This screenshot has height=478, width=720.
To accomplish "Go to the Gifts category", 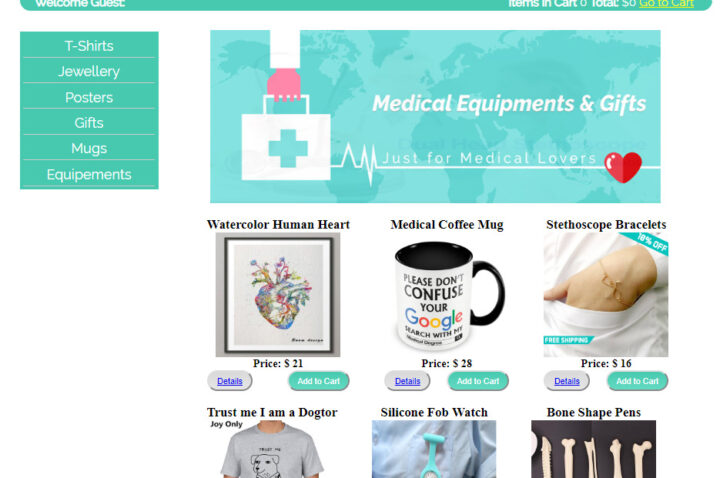I will pos(89,123).
